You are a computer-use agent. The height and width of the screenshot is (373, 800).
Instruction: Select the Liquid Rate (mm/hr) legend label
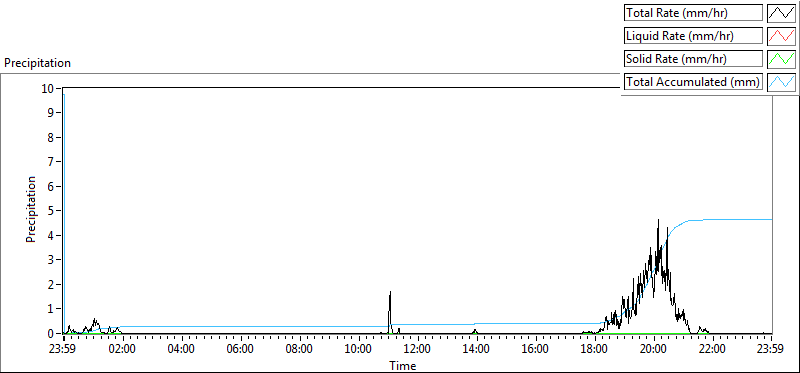pos(693,36)
